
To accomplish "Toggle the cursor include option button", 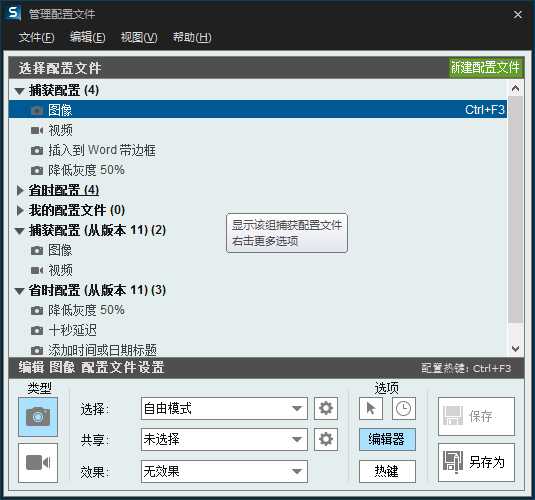I will pyautogui.click(x=371, y=408).
